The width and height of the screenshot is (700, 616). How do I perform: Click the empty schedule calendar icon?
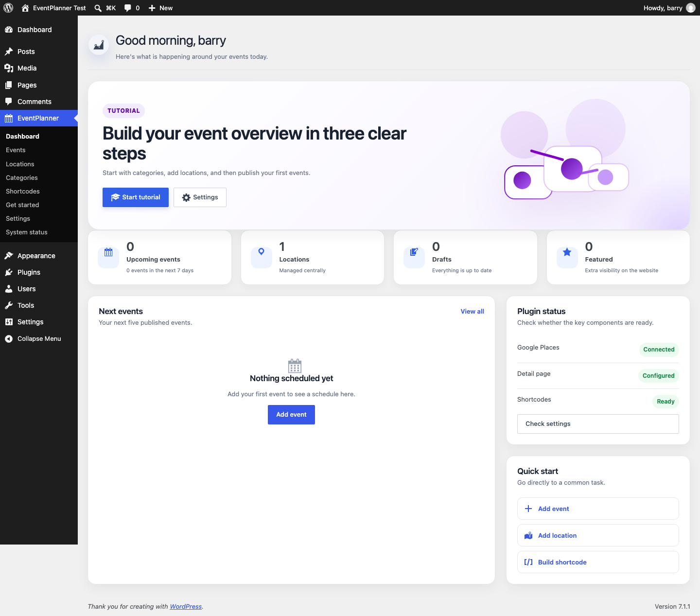pyautogui.click(x=295, y=366)
